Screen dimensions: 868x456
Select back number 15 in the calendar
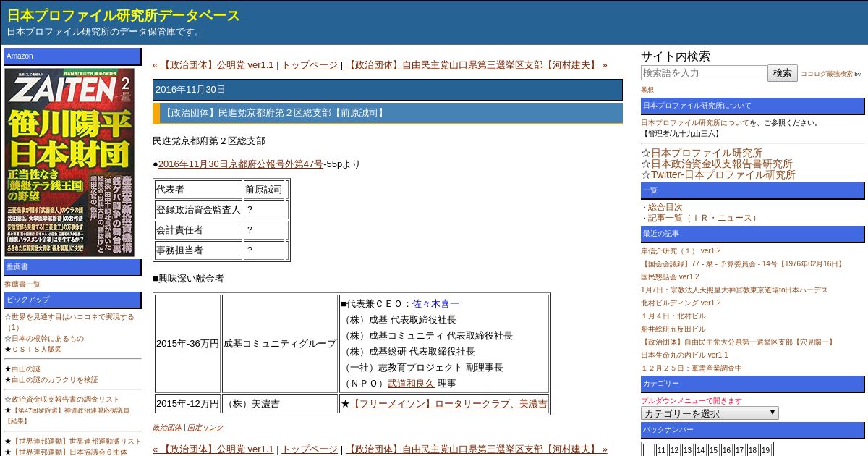(x=713, y=450)
